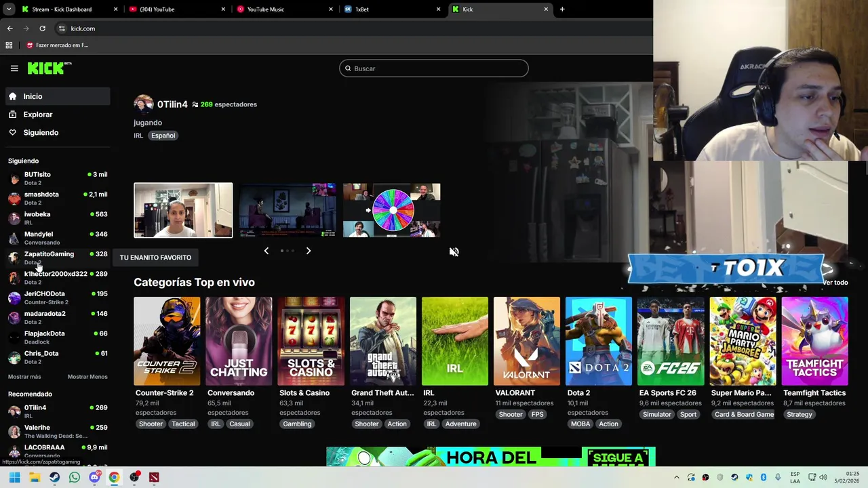Open Counter-Strike 2 category card
Image resolution: width=868 pixels, height=488 pixels.
[167, 341]
